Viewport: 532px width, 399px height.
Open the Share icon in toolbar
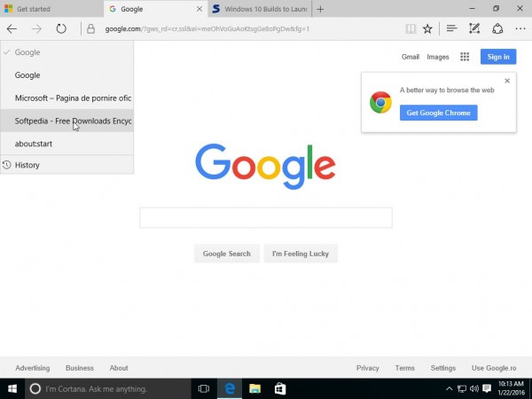(x=497, y=29)
